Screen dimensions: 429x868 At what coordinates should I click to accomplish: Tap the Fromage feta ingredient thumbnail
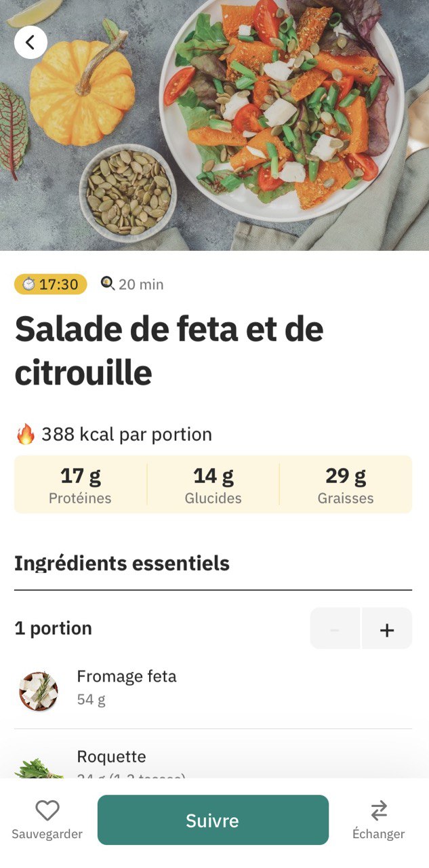pyautogui.click(x=39, y=691)
